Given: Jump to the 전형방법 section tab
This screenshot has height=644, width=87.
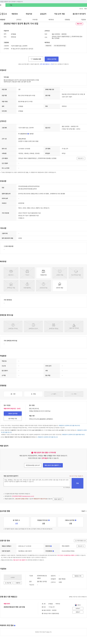Looking at the screenshot, I should pyautogui.click(x=67, y=19).
